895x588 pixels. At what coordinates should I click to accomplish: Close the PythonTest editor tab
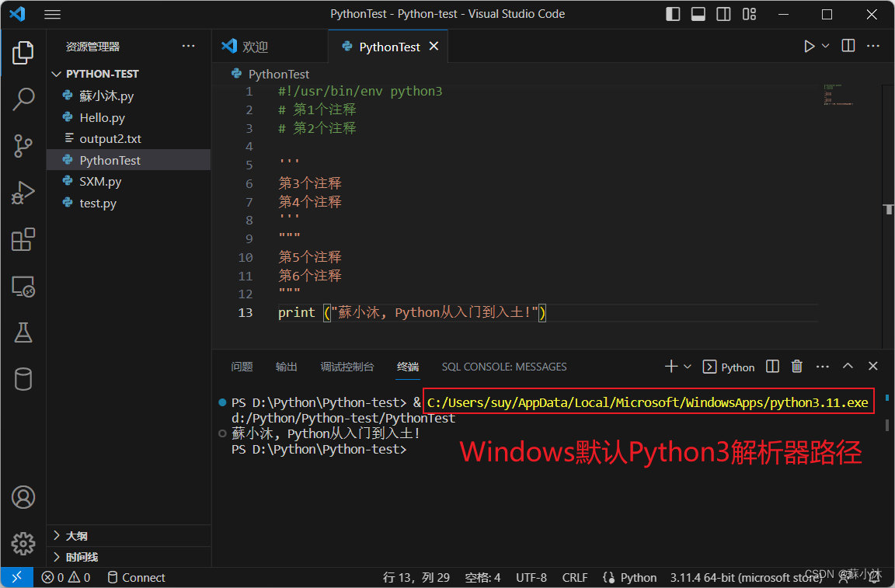(x=434, y=47)
